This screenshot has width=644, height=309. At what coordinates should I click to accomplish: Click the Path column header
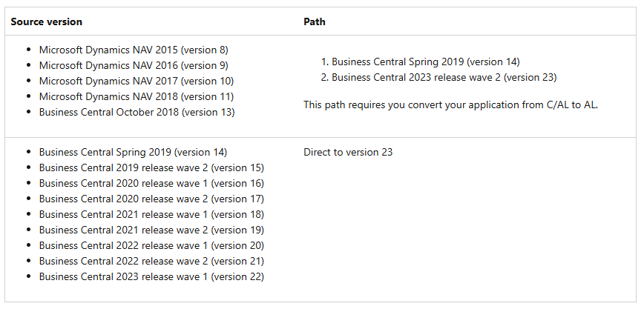coord(314,21)
